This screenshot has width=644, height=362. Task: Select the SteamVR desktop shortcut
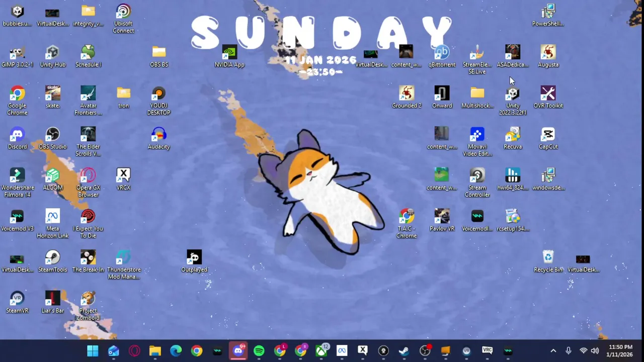pos(17,302)
